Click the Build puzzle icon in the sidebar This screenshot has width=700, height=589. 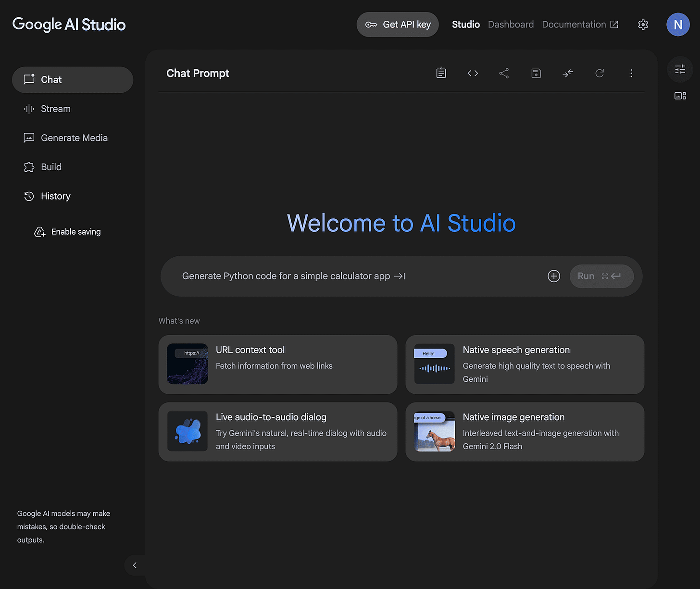click(x=29, y=167)
